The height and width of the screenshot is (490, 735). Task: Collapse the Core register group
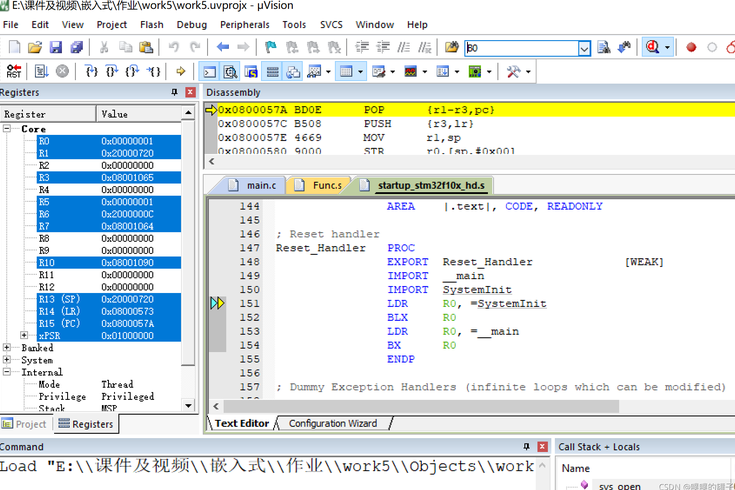(x=7, y=128)
